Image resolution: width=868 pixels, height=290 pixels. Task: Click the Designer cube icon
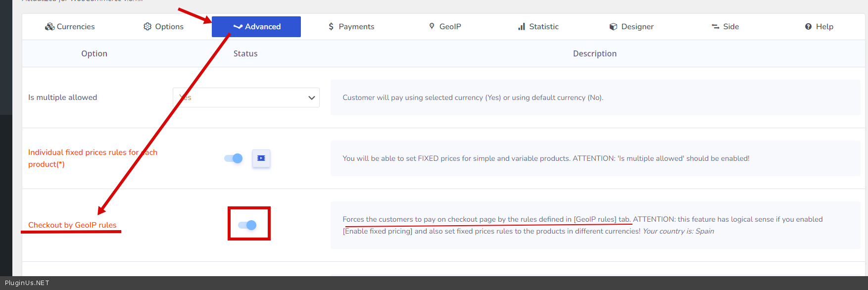pyautogui.click(x=613, y=27)
